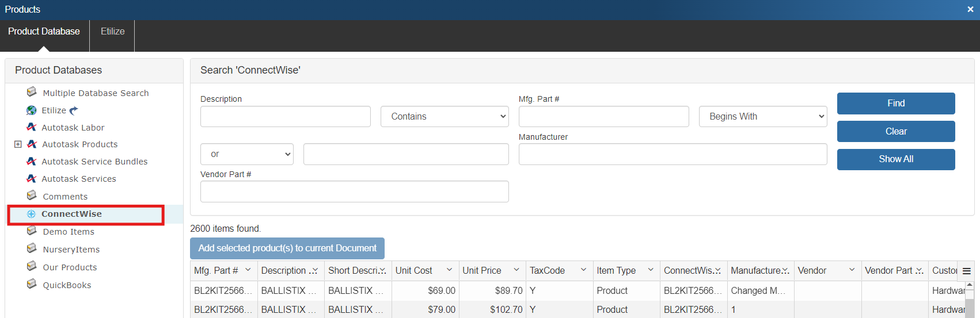
Task: Open the grid column menu icon
Action: tap(967, 271)
